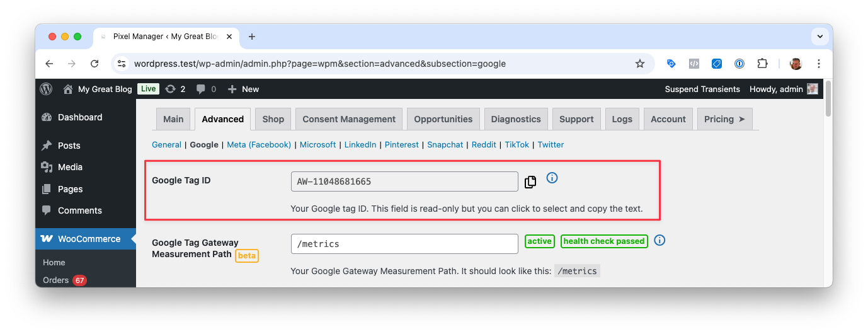The height and width of the screenshot is (334, 868).
Task: Click the WordPress logo in admin bar
Action: (x=46, y=89)
